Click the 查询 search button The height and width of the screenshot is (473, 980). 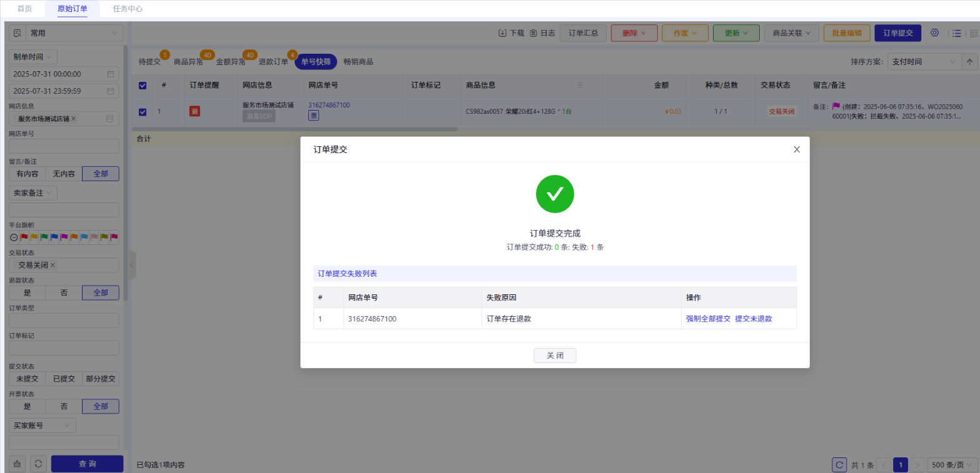tap(88, 464)
